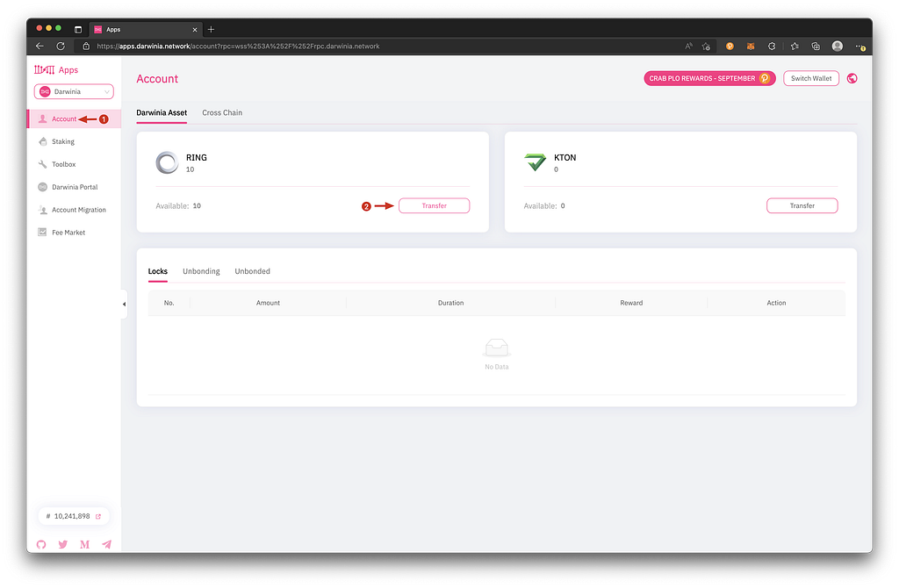Click the read aloud icon

tap(688, 47)
